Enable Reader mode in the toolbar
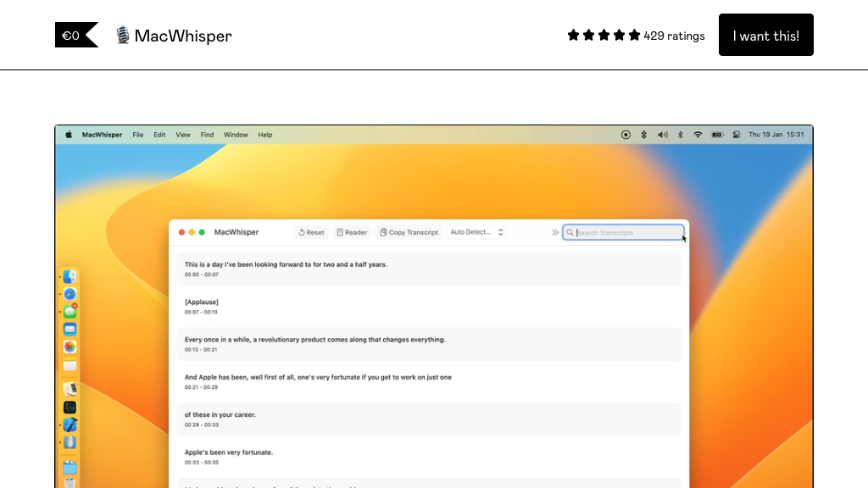868x488 pixels. click(x=352, y=232)
